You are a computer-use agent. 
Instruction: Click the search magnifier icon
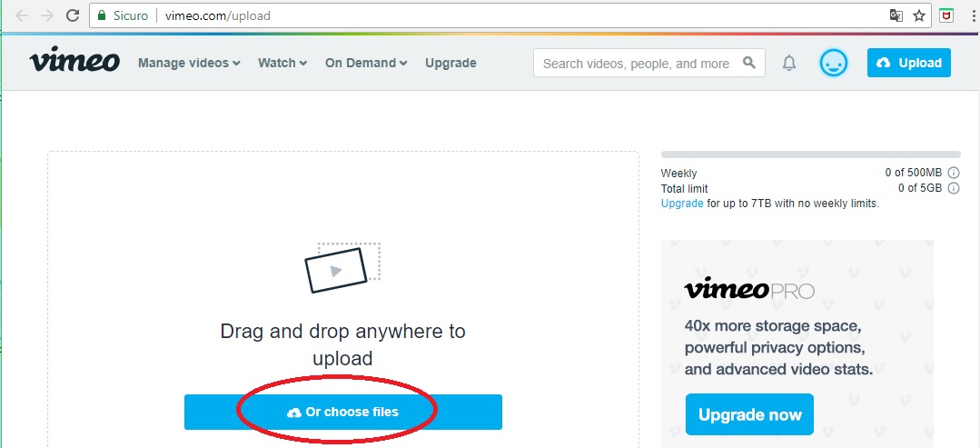click(748, 63)
